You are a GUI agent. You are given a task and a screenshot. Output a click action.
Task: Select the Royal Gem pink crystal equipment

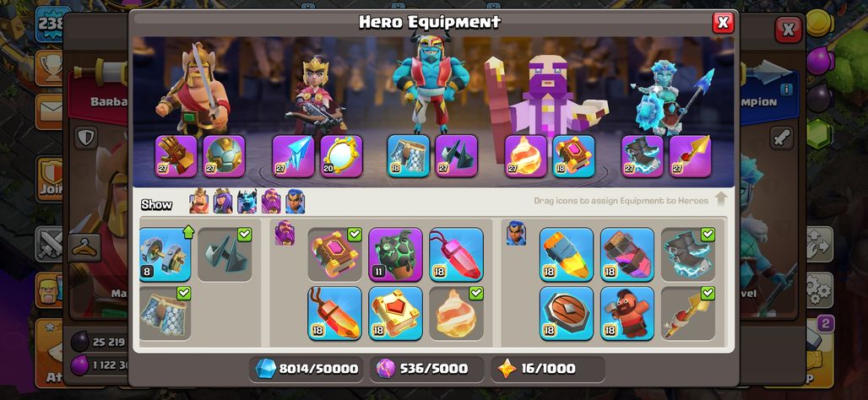click(456, 255)
